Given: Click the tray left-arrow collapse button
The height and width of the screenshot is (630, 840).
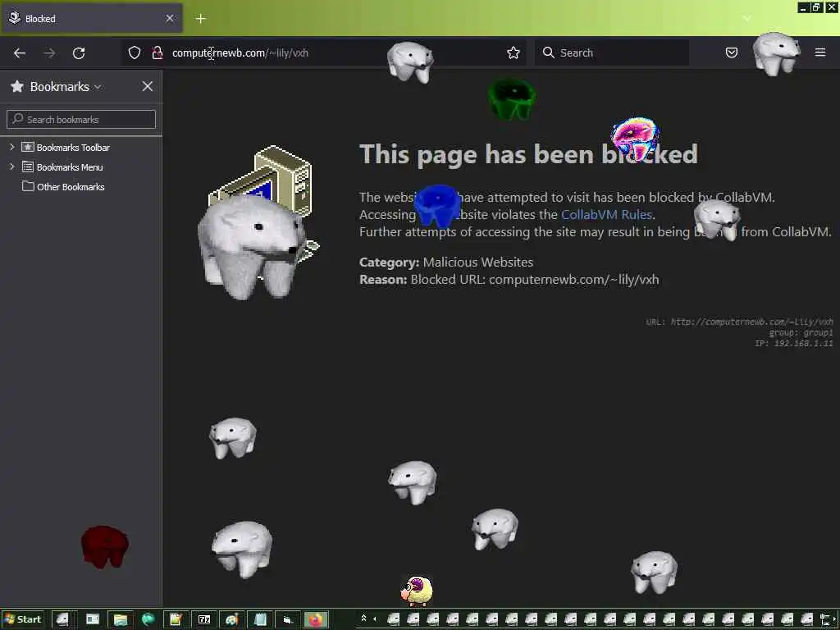Looking at the screenshot, I should click(374, 619).
